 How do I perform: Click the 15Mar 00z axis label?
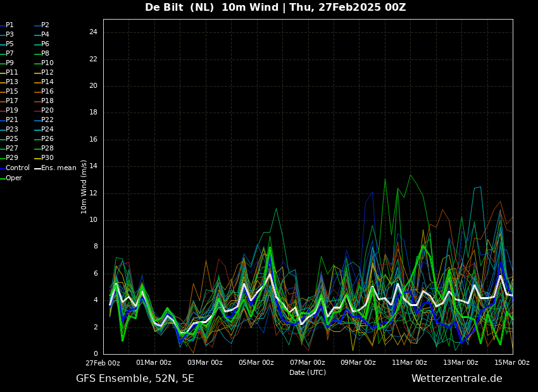tap(512, 362)
